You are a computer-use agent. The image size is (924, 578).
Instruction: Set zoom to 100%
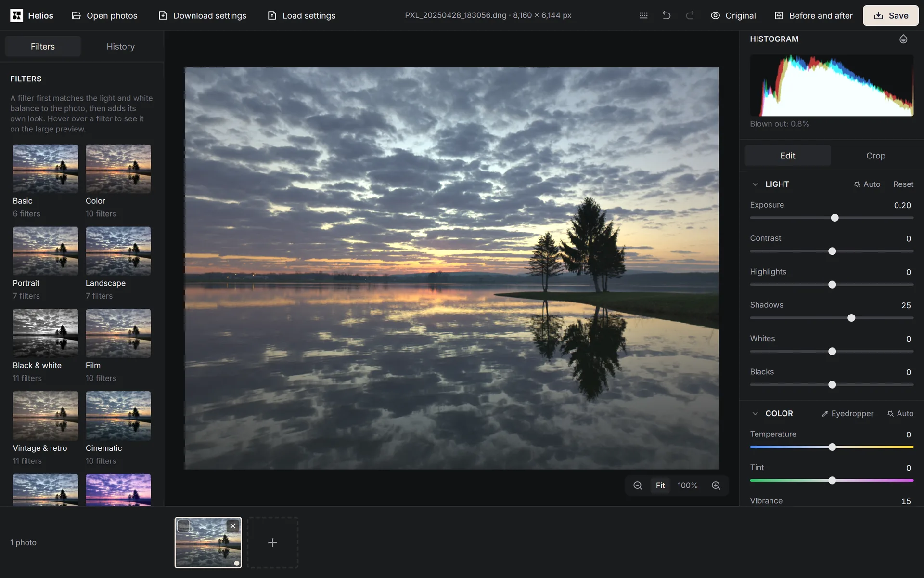click(x=687, y=486)
